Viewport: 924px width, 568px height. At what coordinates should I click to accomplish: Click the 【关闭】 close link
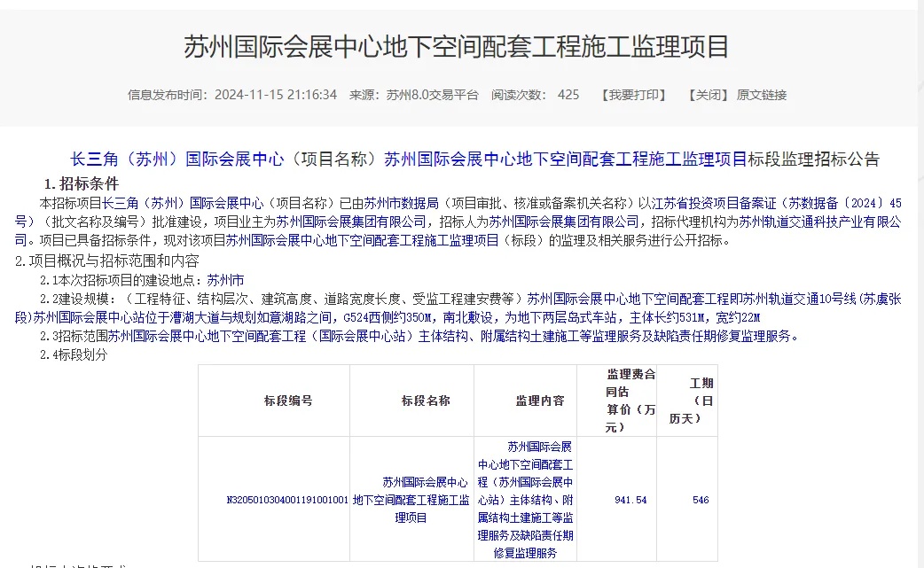709,95
